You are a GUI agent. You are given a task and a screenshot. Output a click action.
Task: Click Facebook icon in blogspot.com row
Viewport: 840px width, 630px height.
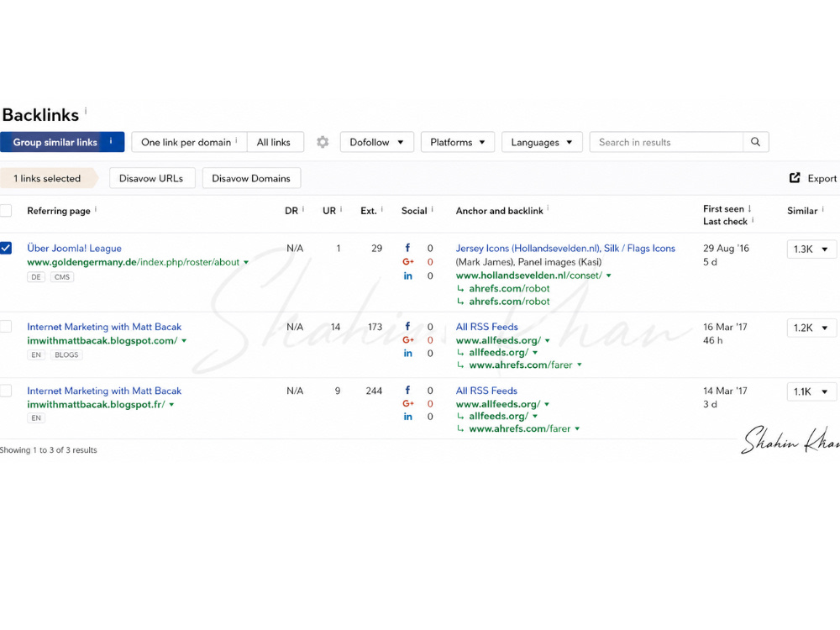click(x=407, y=326)
